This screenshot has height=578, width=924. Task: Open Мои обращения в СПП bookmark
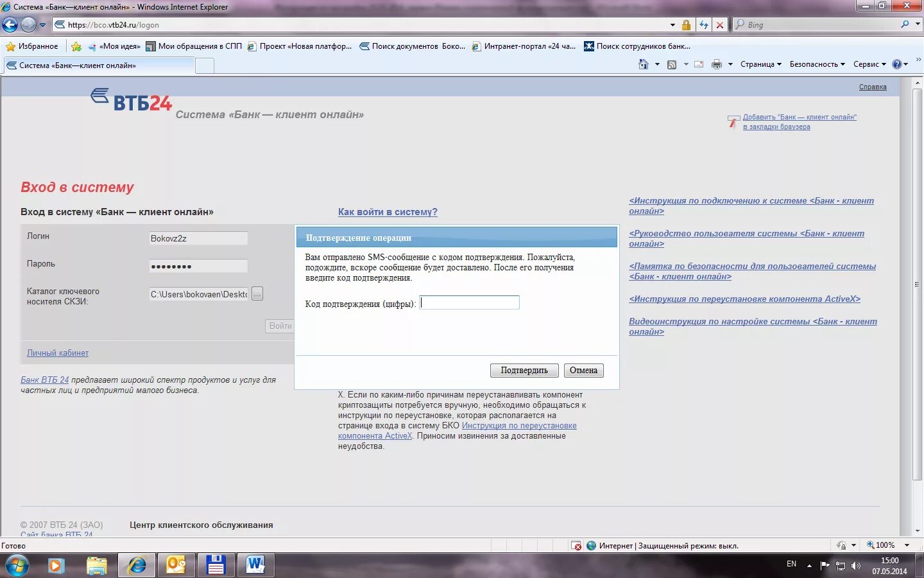pos(194,46)
